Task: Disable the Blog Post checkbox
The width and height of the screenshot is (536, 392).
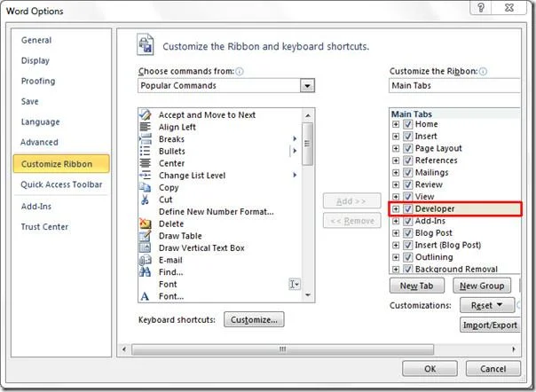Action: pyautogui.click(x=408, y=233)
